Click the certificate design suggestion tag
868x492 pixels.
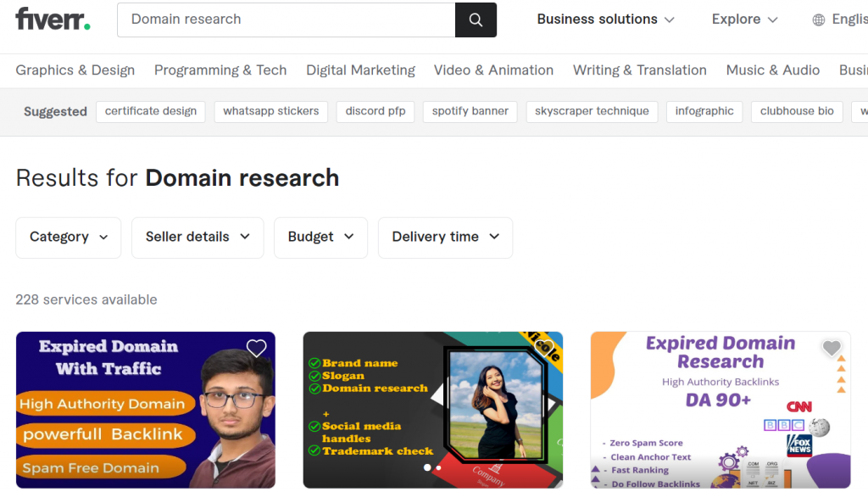[151, 111]
